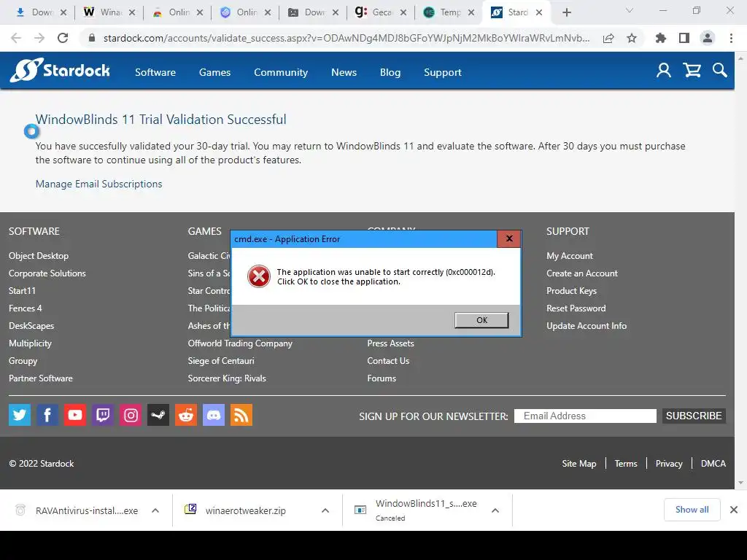Open the Site Map footer link
The image size is (747, 560).
point(578,463)
